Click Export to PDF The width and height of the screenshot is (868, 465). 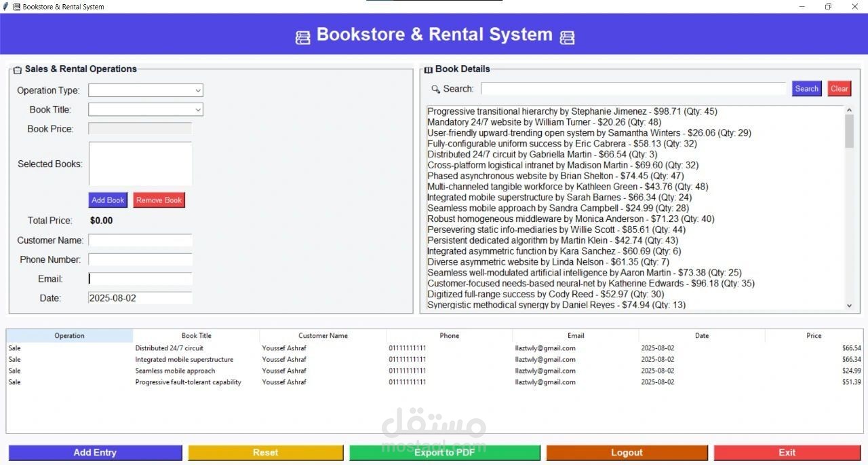click(444, 452)
